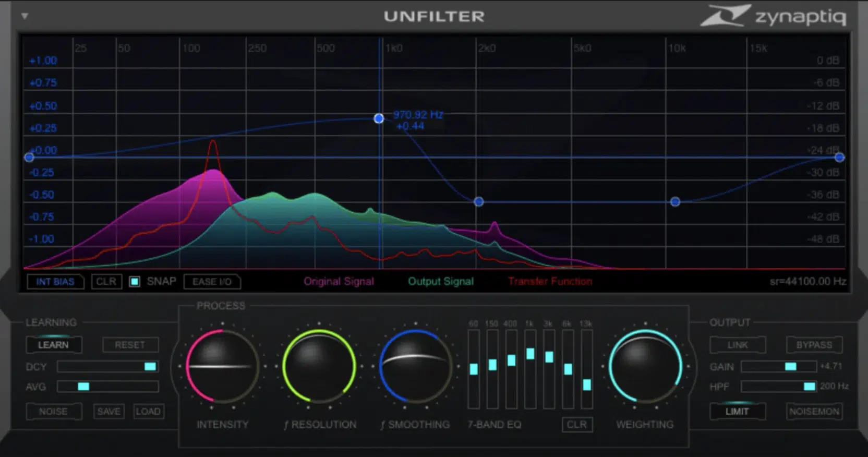Click the SAVE button
The height and width of the screenshot is (457, 868).
(x=108, y=412)
